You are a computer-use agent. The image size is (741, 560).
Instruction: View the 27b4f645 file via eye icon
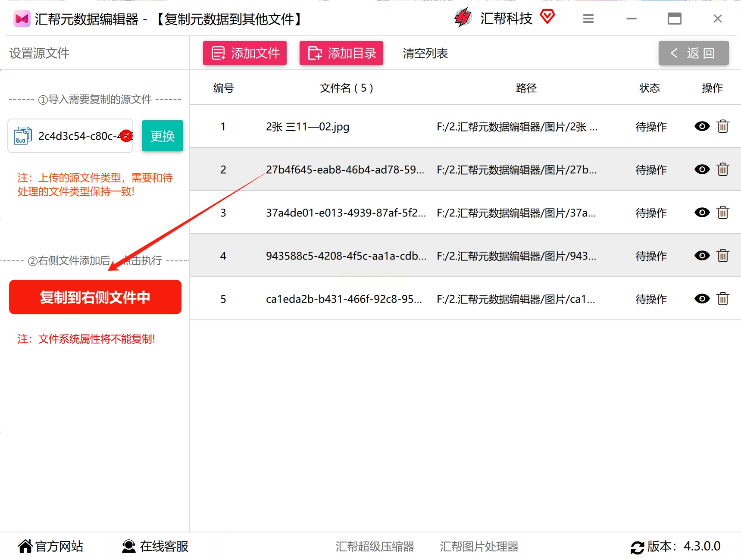point(702,169)
